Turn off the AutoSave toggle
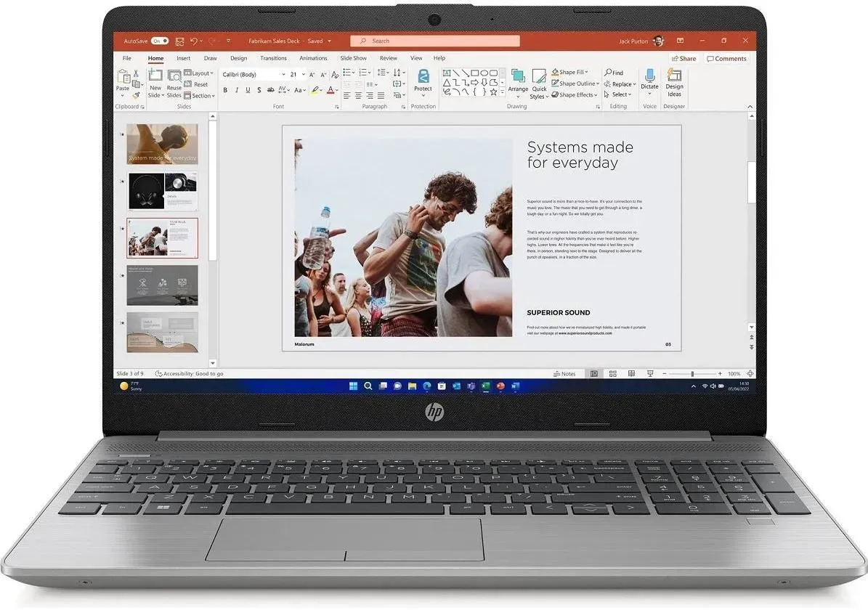 click(159, 41)
